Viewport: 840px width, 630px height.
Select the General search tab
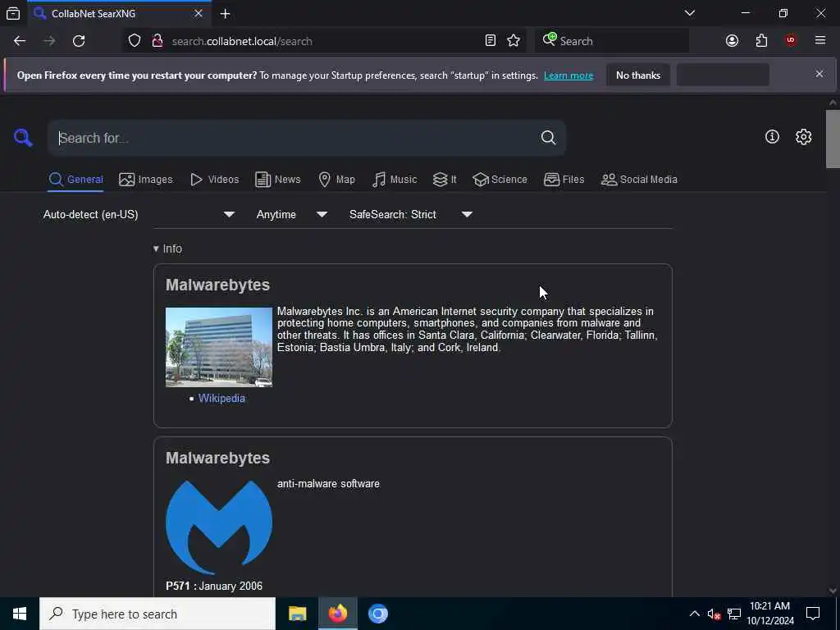pos(75,180)
